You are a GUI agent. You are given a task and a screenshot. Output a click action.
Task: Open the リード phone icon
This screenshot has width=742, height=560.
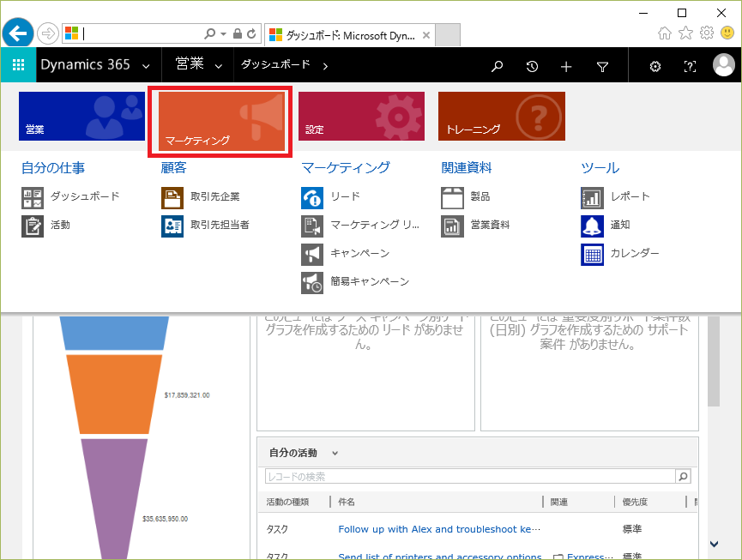coord(312,198)
